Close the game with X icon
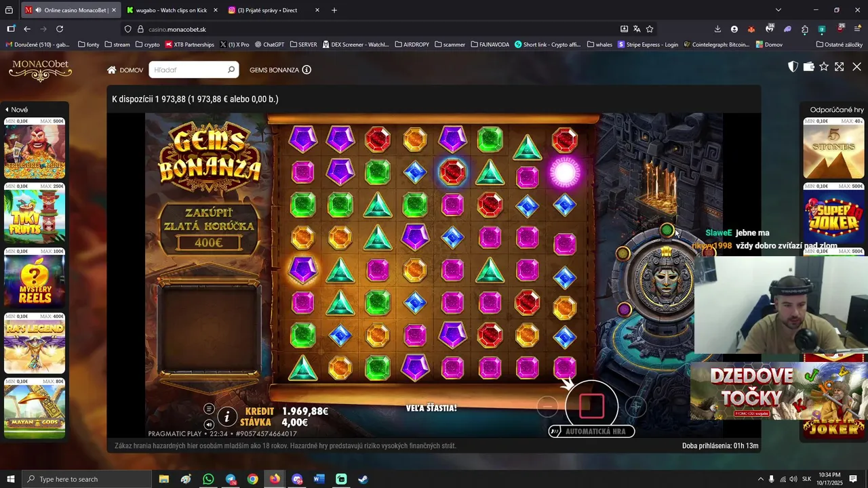868x488 pixels. click(856, 66)
